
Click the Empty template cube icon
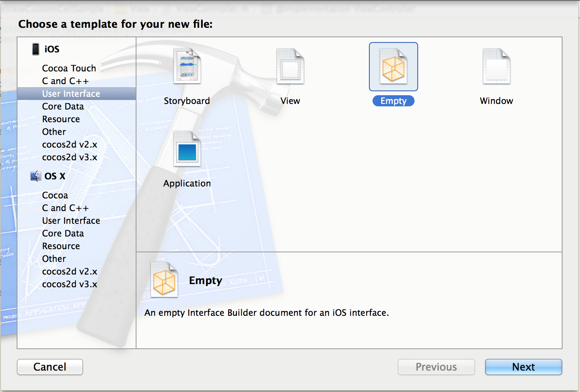(393, 67)
